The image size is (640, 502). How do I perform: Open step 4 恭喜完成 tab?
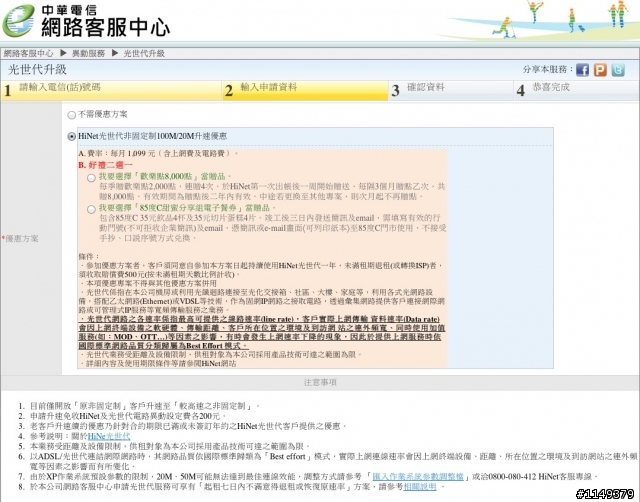(x=576, y=90)
